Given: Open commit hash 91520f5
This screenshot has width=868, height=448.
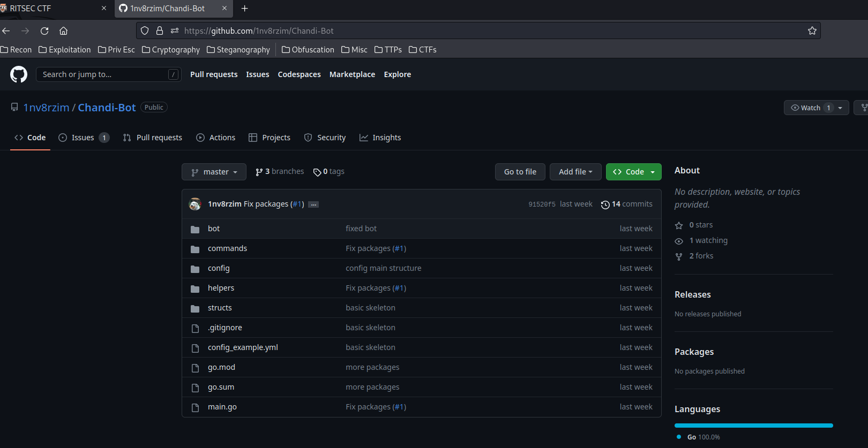Looking at the screenshot, I should pyautogui.click(x=542, y=204).
